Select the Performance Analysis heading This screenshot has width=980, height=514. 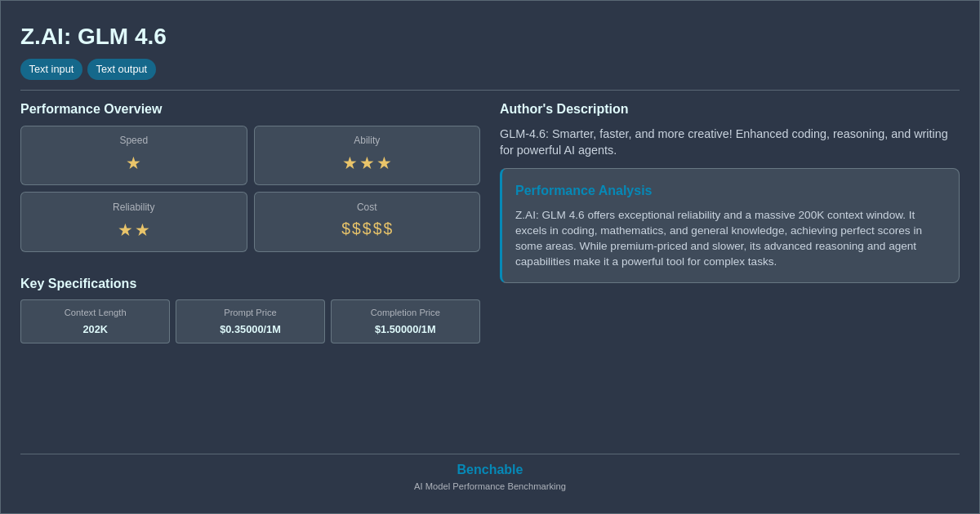pyautogui.click(x=583, y=190)
